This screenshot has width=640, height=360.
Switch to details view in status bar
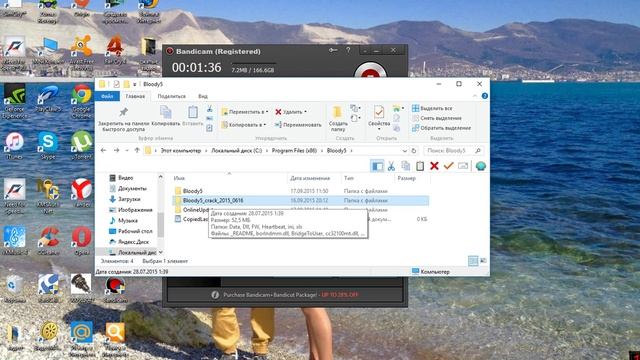tap(473, 261)
